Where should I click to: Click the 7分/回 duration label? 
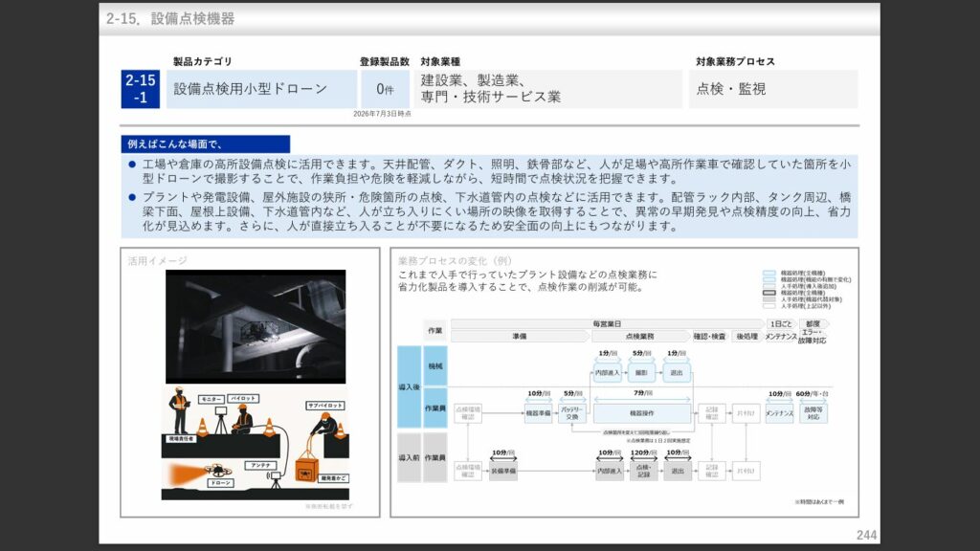click(642, 393)
